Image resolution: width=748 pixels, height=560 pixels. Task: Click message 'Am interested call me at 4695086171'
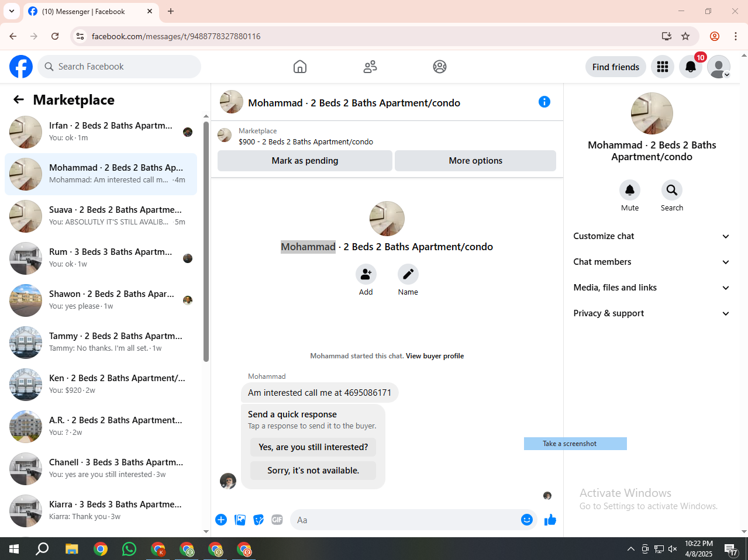(x=319, y=393)
